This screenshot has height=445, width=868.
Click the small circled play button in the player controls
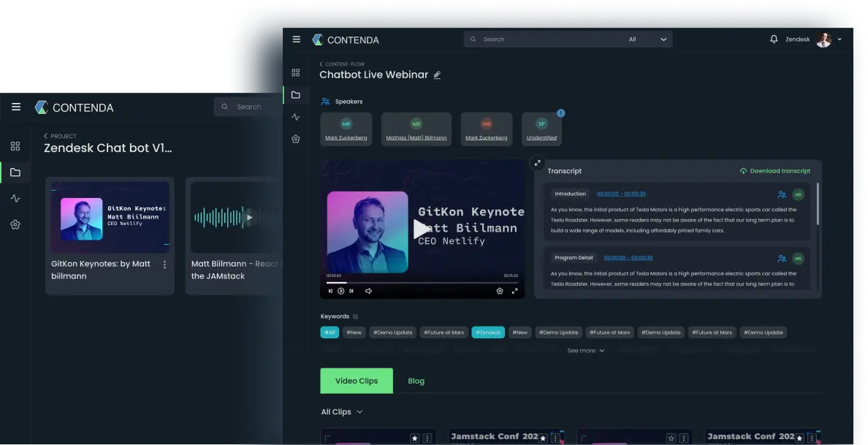click(x=341, y=291)
